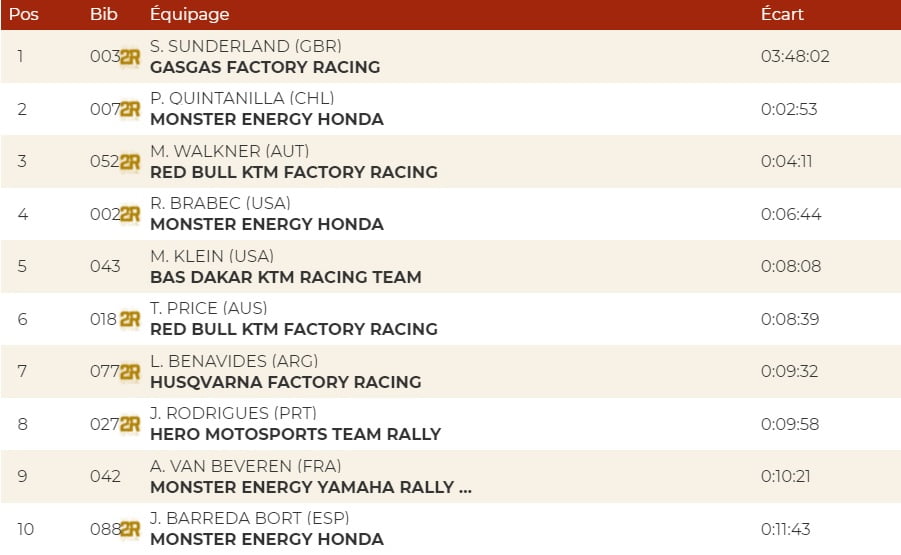The width and height of the screenshot is (901, 555).
Task: Click HUSQVARNA FACTORY RACING team name
Action: (285, 382)
